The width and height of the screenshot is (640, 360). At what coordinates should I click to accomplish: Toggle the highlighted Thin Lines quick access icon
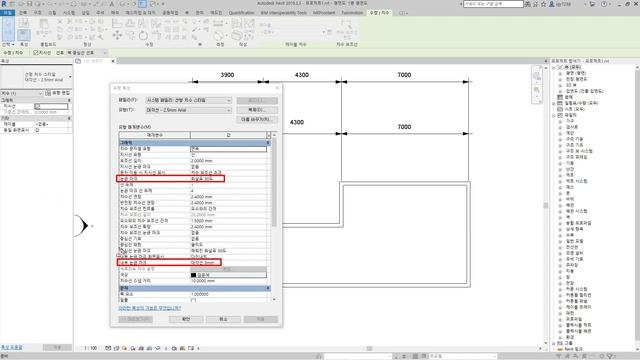coord(143,4)
